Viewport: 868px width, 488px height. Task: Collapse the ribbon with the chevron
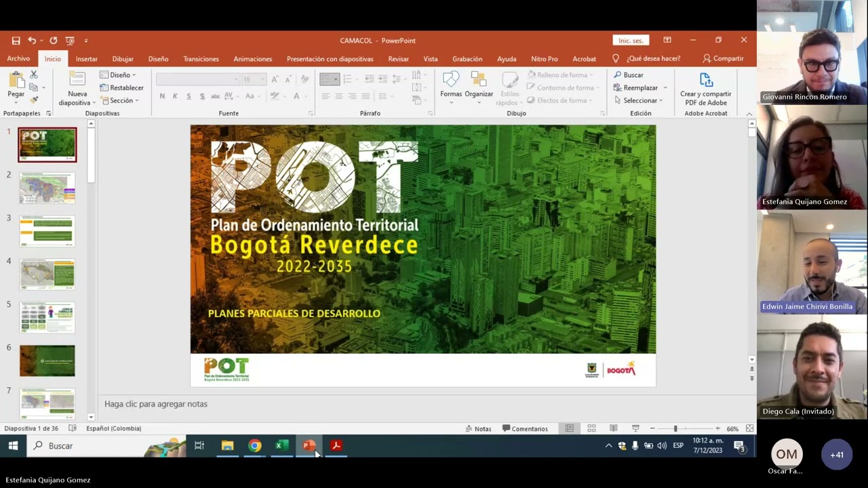749,114
